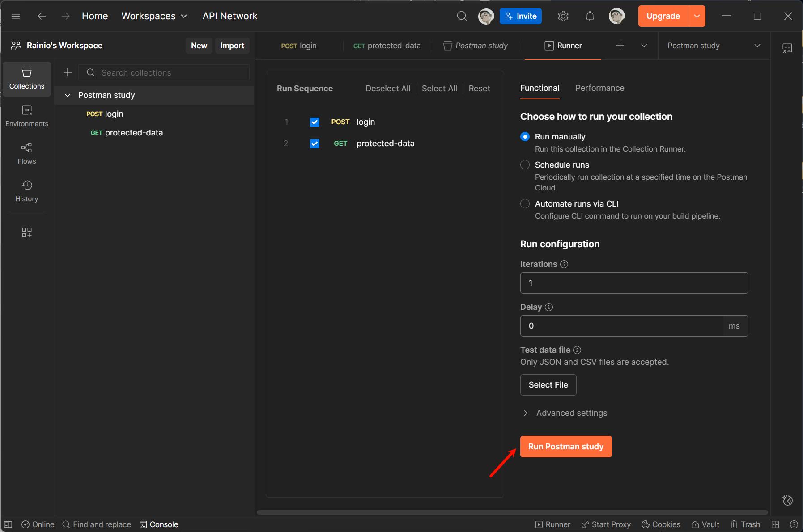This screenshot has width=803, height=532.
Task: Click the Select File button
Action: (548, 385)
